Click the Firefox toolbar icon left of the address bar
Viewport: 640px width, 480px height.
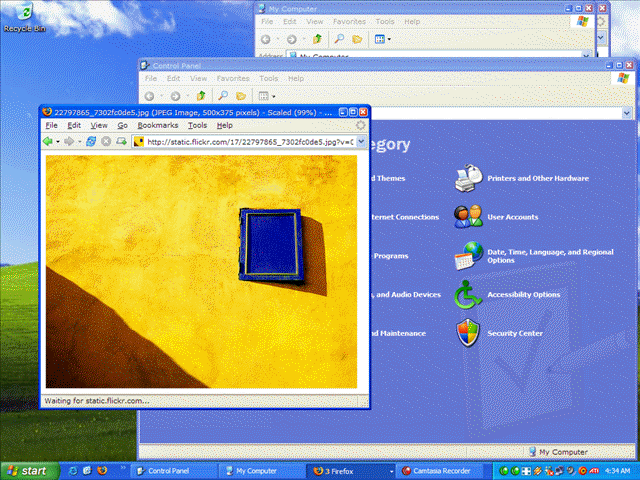point(121,142)
